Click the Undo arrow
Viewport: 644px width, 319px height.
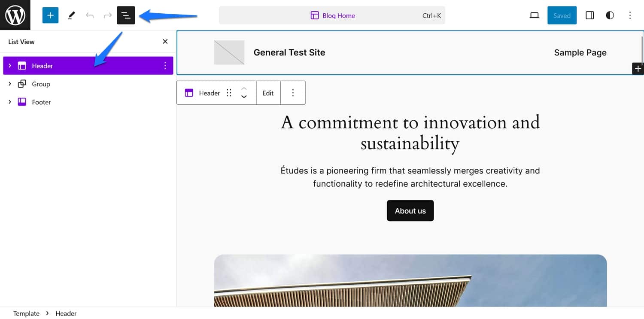pyautogui.click(x=90, y=15)
